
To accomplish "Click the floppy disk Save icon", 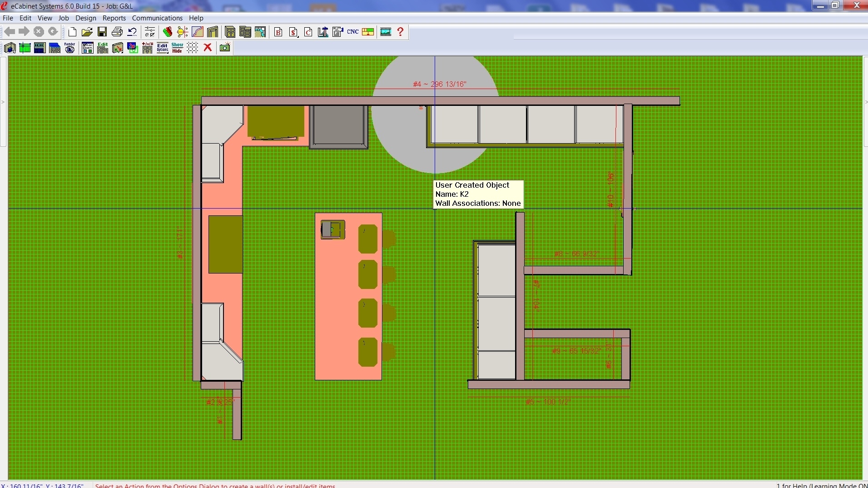I will point(102,32).
